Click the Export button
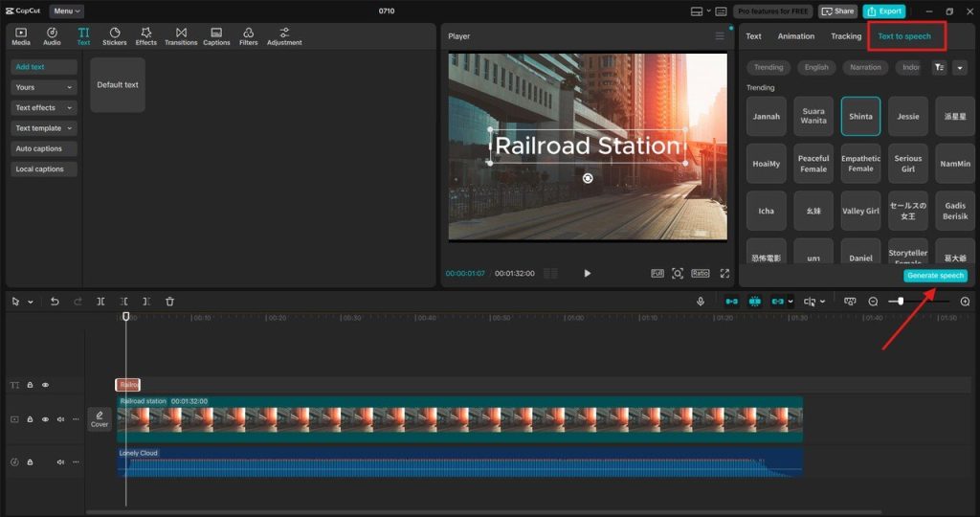 883,11
